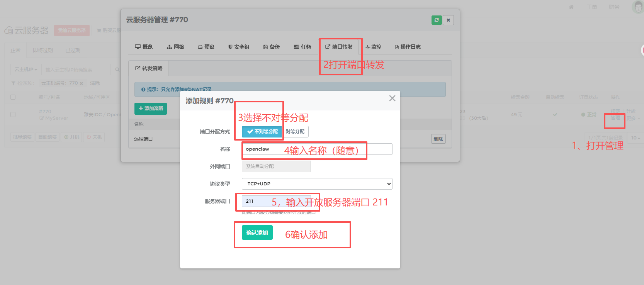Click the 管理 link for server #770
This screenshot has width=644, height=285.
tap(615, 118)
